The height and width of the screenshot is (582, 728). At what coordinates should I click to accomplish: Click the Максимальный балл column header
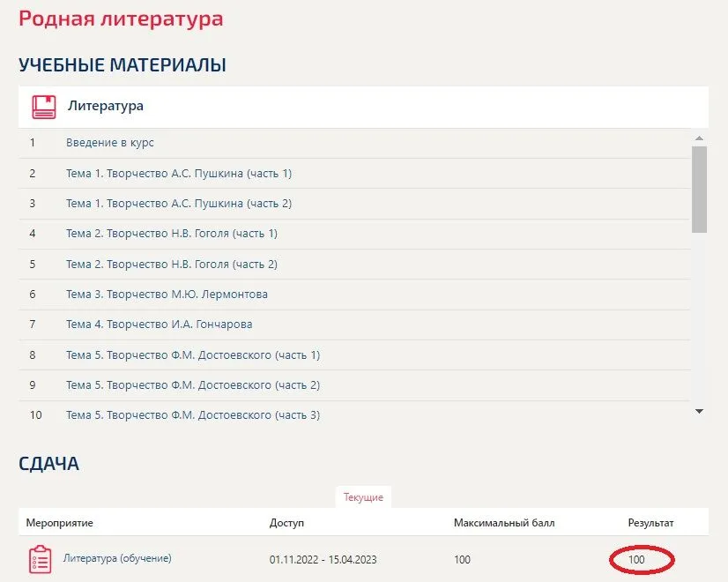(x=504, y=523)
